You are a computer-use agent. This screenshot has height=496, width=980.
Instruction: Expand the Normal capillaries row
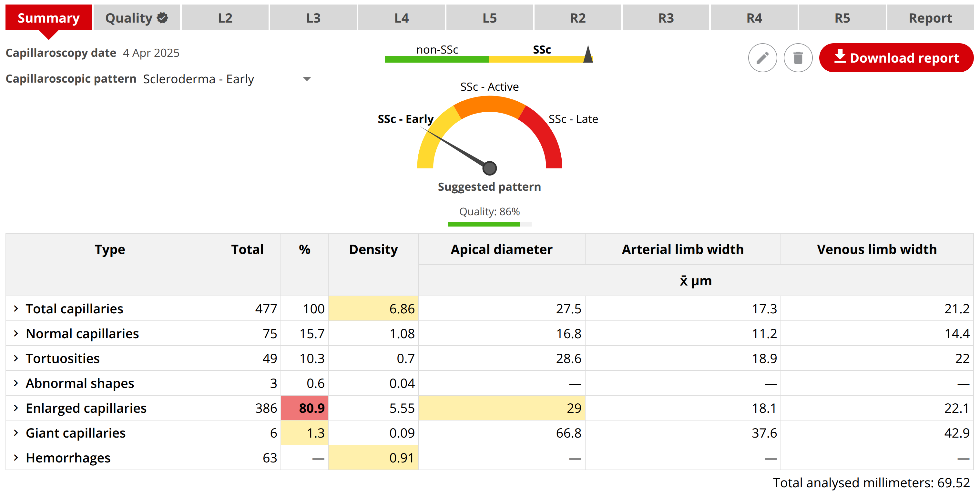(x=16, y=334)
